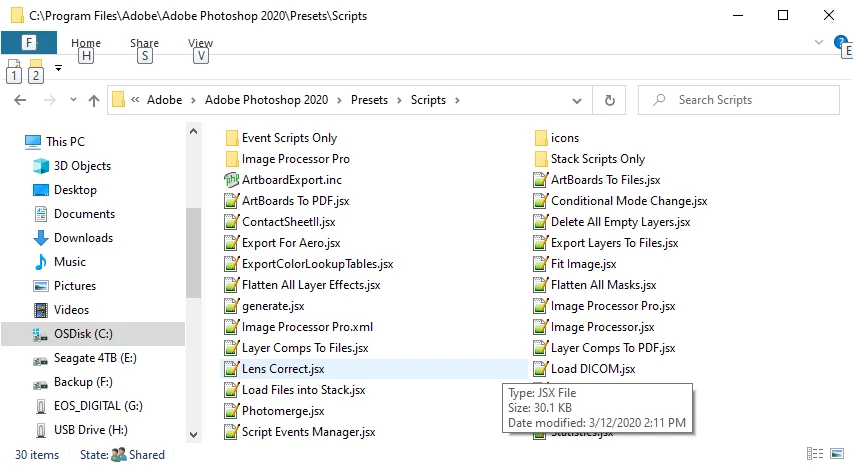Select Load Files into Stack.jsx icon
This screenshot has height=467, width=853.
click(232, 390)
